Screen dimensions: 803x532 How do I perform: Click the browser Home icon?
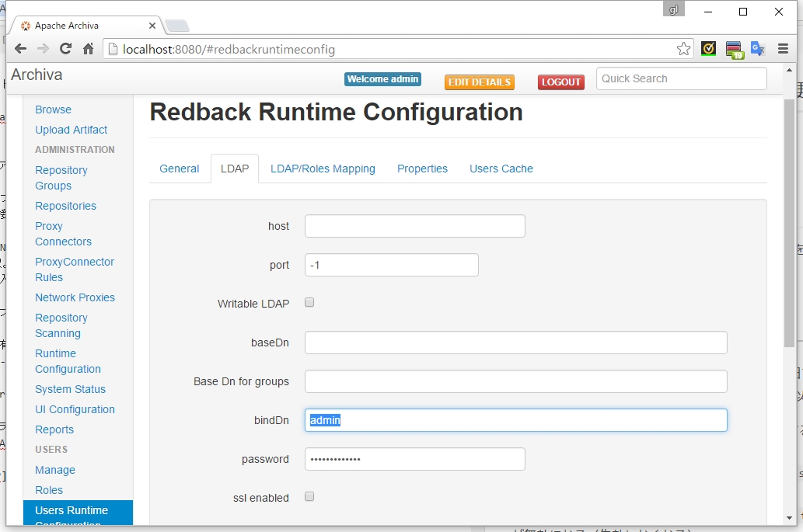click(x=87, y=48)
